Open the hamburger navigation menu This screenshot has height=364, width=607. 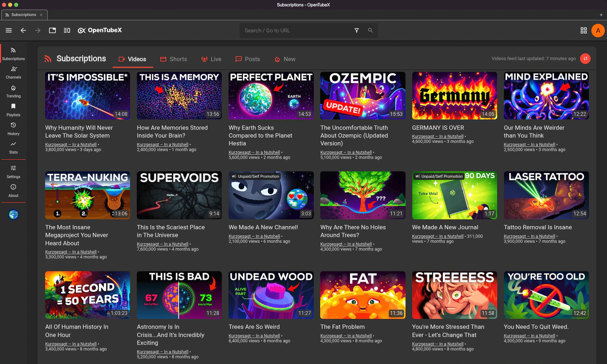pos(9,31)
